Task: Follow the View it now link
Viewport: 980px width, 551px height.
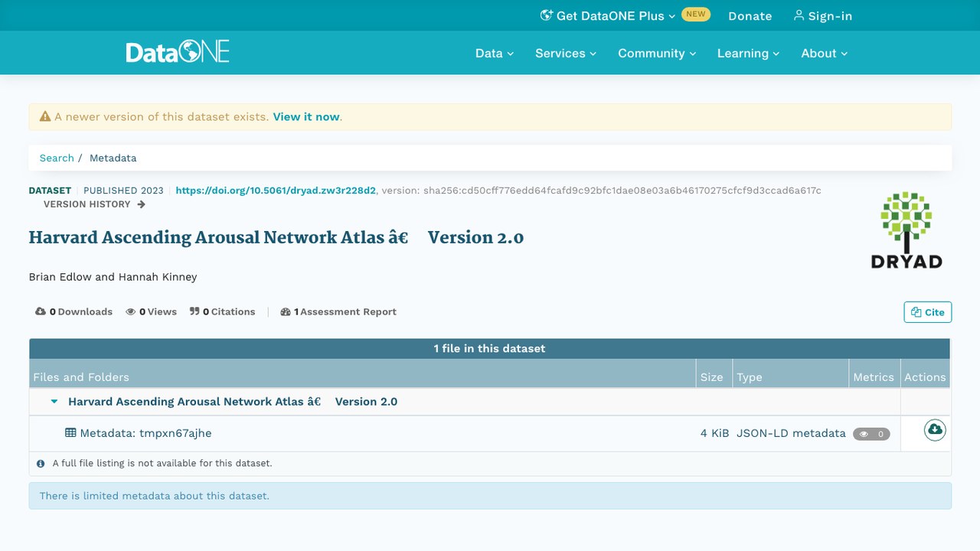Action: pyautogui.click(x=306, y=117)
